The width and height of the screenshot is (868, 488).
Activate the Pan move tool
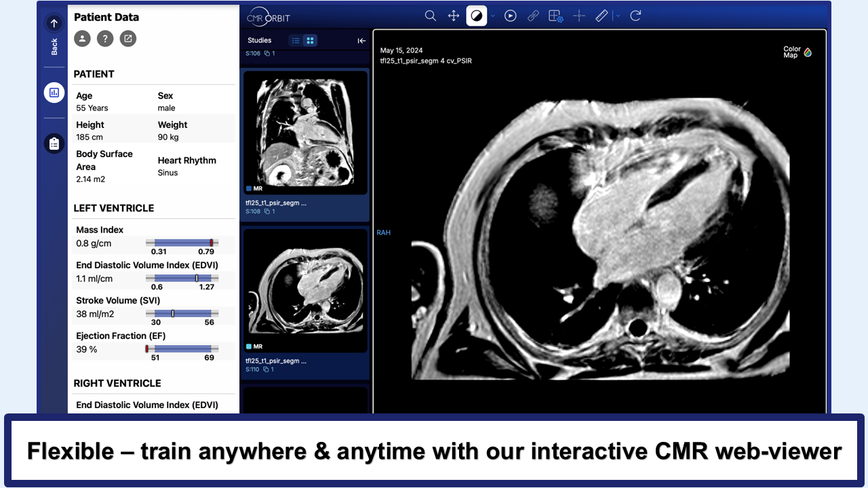(x=454, y=16)
